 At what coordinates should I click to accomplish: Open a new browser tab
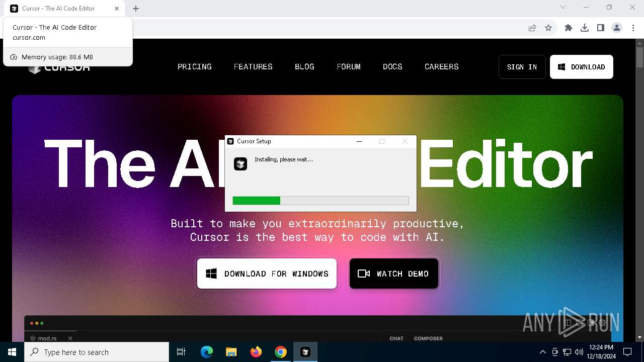136,9
